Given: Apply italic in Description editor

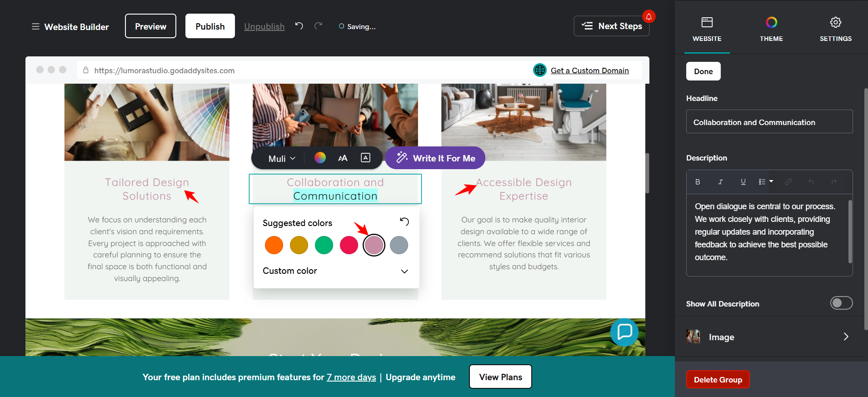Looking at the screenshot, I should [720, 182].
